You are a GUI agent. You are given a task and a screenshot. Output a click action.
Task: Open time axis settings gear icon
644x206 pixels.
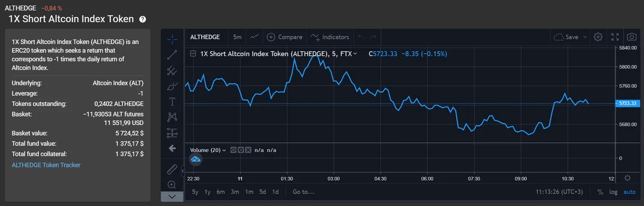tap(627, 178)
